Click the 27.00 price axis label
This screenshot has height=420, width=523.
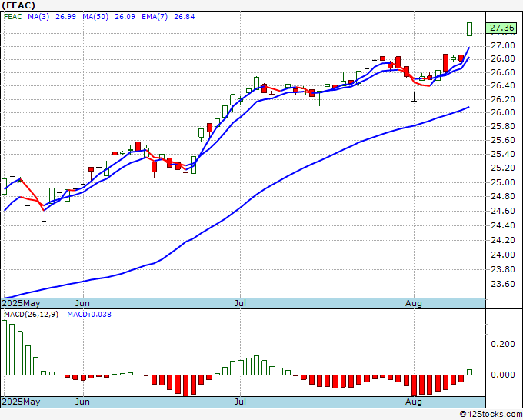coord(503,45)
